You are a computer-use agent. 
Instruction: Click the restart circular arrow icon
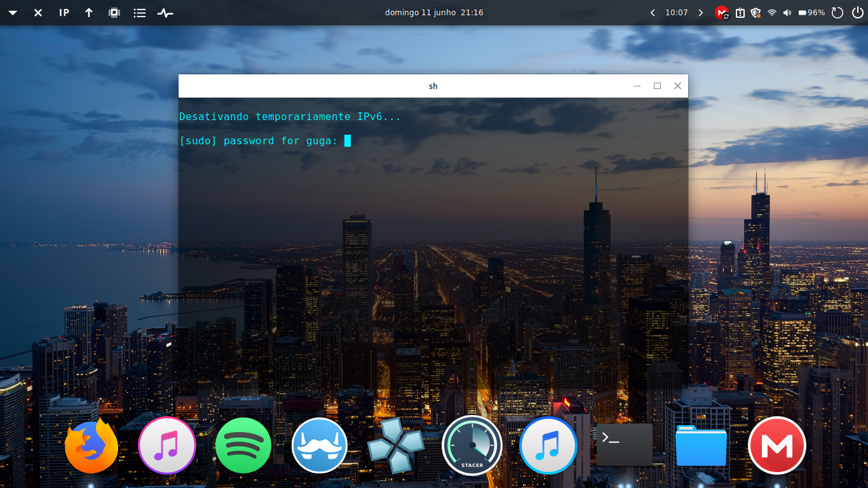(x=837, y=13)
